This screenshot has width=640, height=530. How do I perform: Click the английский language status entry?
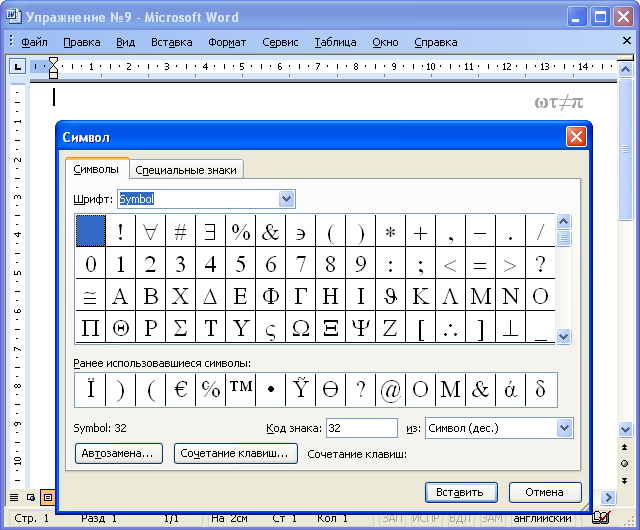click(542, 518)
